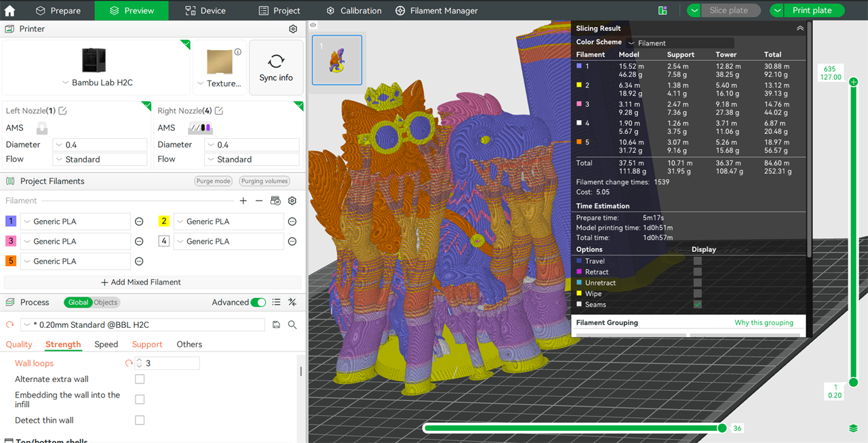Select the Support settings tab
868x443 pixels.
[147, 344]
